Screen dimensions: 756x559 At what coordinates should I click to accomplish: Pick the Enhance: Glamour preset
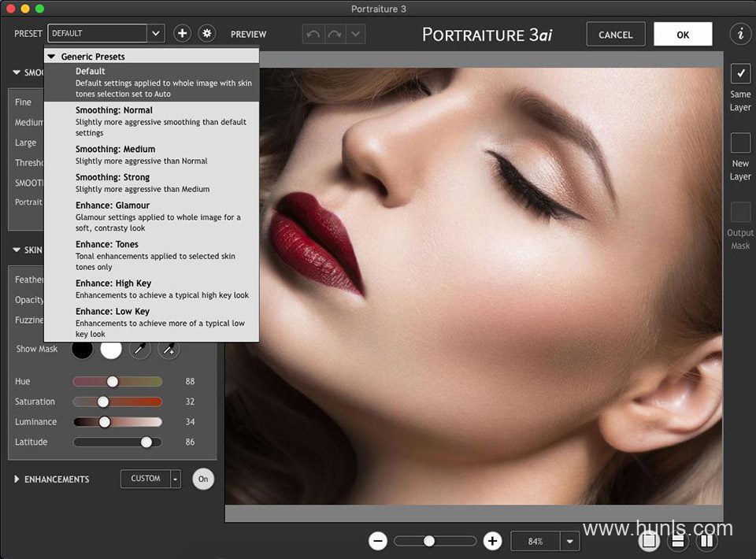[x=151, y=217]
